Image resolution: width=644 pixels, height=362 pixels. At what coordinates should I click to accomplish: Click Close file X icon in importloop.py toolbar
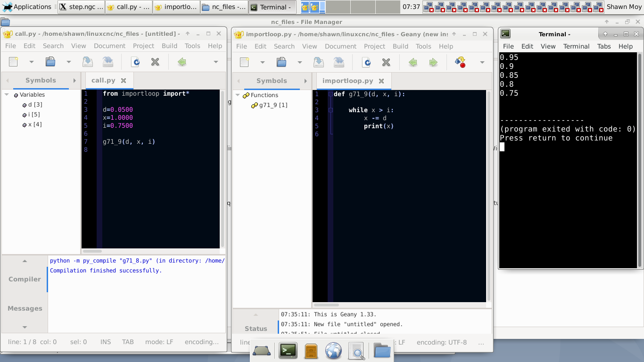pos(386,62)
